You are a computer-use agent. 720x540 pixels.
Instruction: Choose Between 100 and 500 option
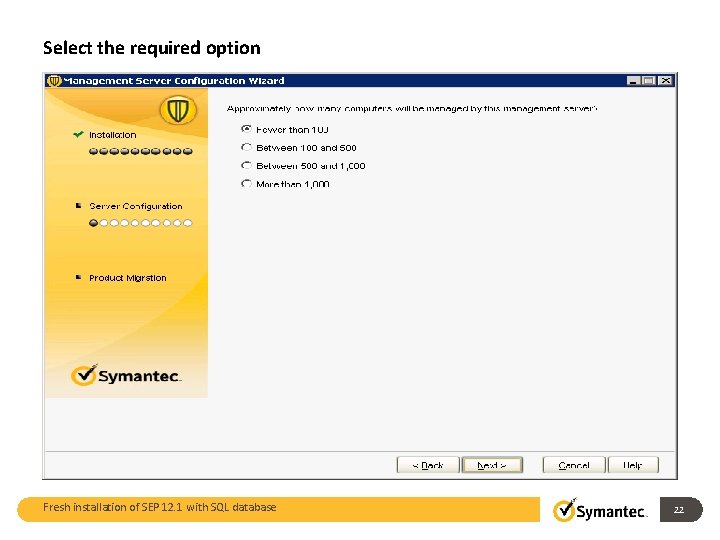247,147
